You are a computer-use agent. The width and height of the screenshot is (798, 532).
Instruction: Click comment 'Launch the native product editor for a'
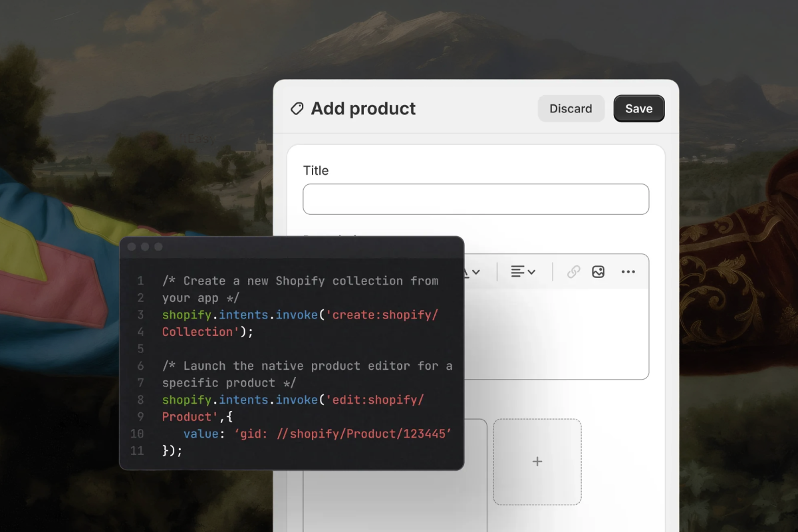[307, 366]
